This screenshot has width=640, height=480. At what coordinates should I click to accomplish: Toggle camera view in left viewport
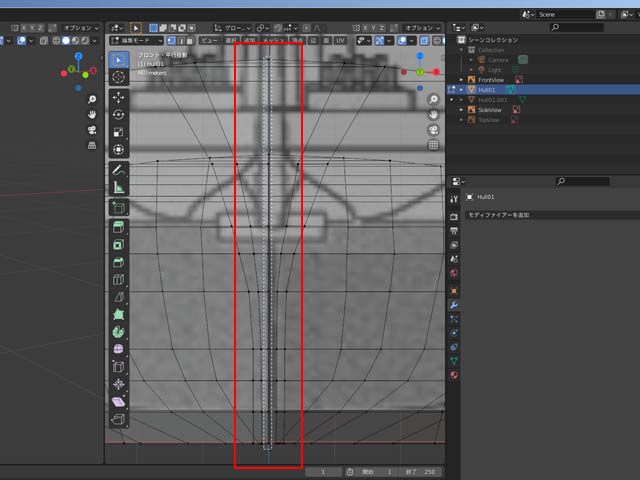coord(92,130)
